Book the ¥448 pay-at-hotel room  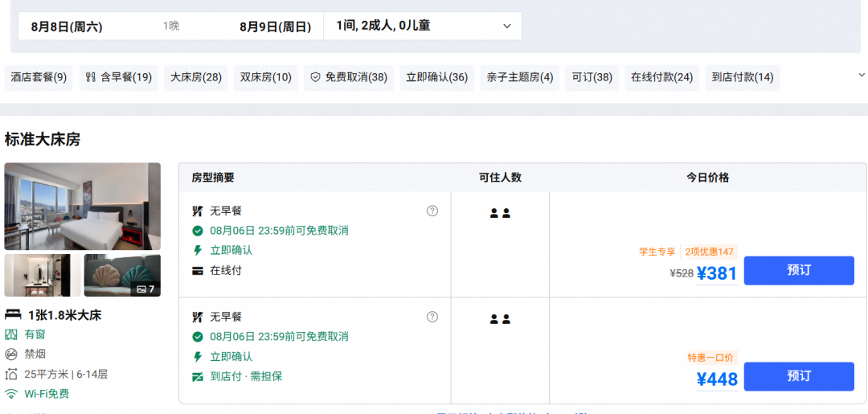pyautogui.click(x=799, y=376)
